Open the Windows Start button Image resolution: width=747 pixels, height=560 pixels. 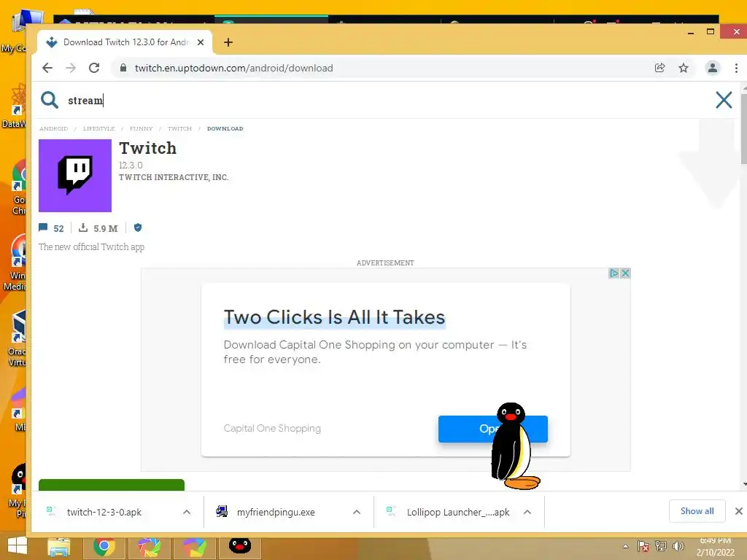point(18,547)
